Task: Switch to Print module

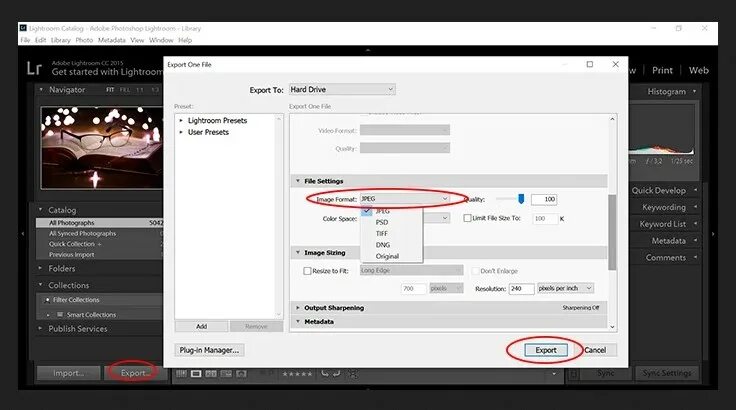Action: [x=662, y=70]
